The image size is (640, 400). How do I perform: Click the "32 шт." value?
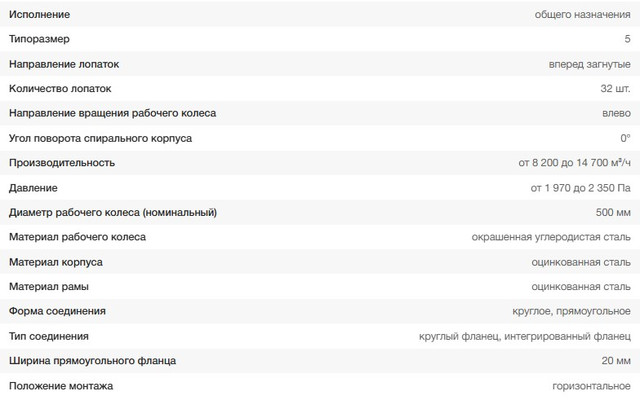point(614,88)
